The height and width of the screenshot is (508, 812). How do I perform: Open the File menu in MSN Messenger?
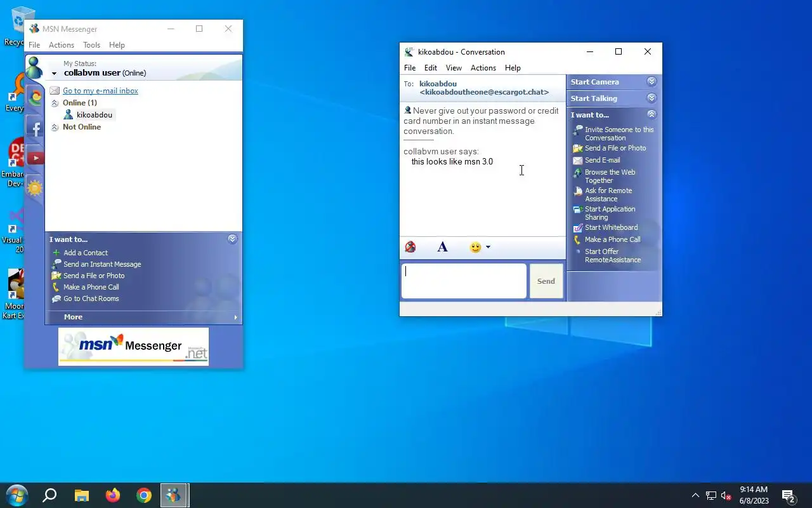(x=34, y=45)
